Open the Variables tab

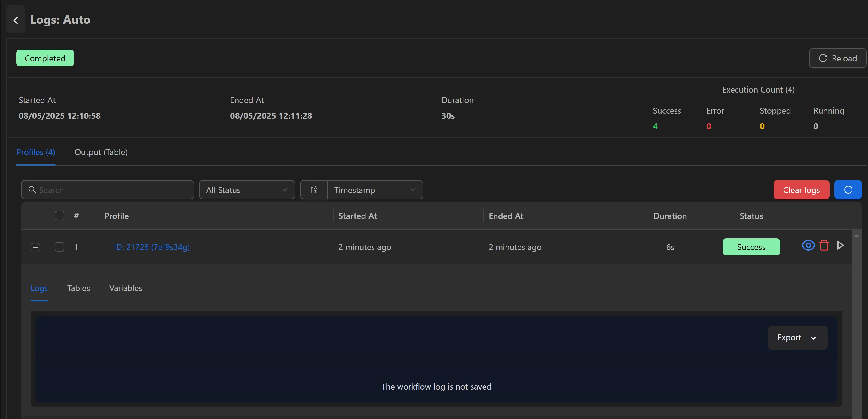click(125, 288)
